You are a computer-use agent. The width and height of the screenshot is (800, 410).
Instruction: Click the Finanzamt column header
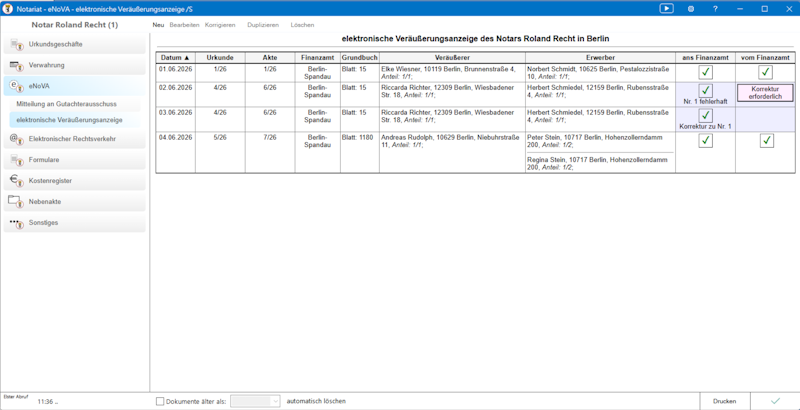pos(318,58)
